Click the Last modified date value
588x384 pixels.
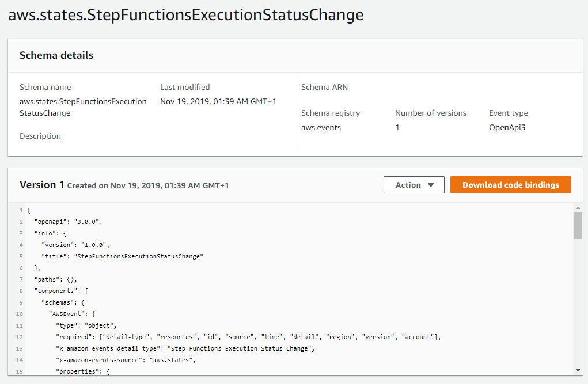[218, 101]
